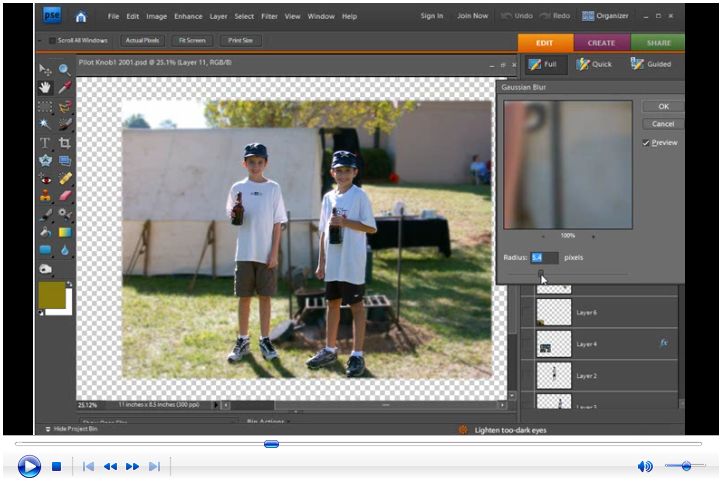Image resolution: width=724 pixels, height=481 pixels.
Task: Switch to the CREATE tab
Action: (601, 42)
